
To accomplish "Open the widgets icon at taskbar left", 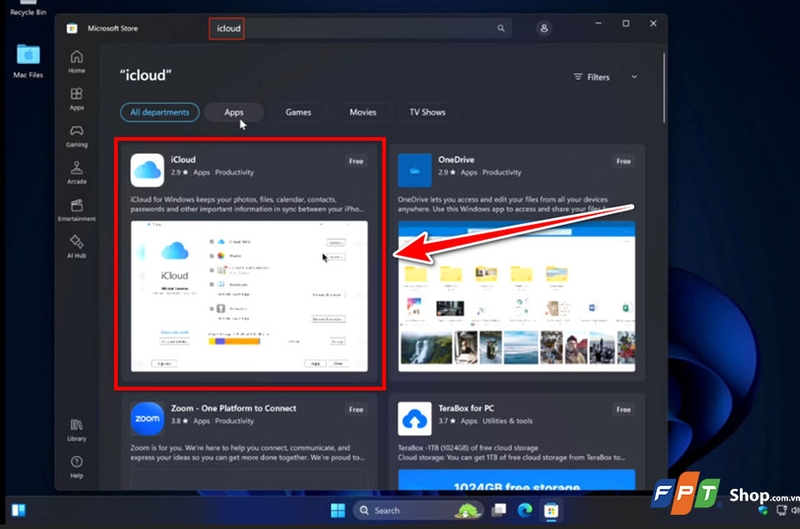I will [19, 510].
